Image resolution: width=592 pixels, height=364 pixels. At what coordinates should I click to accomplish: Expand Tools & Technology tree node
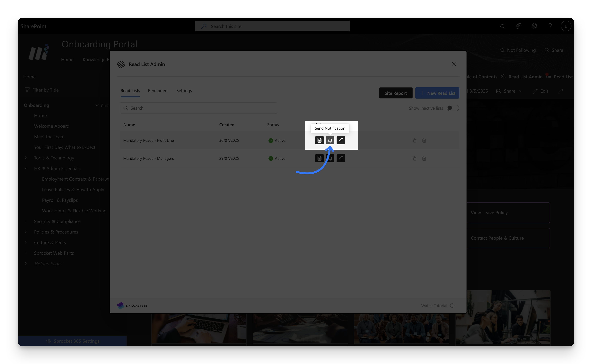click(26, 158)
